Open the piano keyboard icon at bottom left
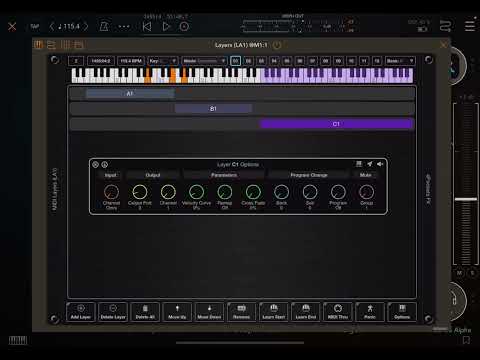 18,340
